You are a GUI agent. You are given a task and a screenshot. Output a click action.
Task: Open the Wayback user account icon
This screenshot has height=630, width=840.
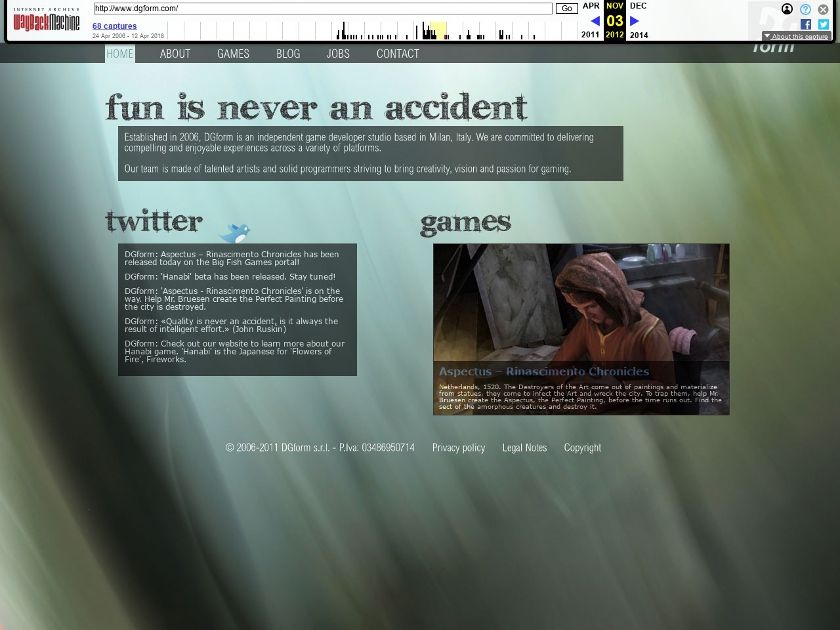pyautogui.click(x=787, y=9)
